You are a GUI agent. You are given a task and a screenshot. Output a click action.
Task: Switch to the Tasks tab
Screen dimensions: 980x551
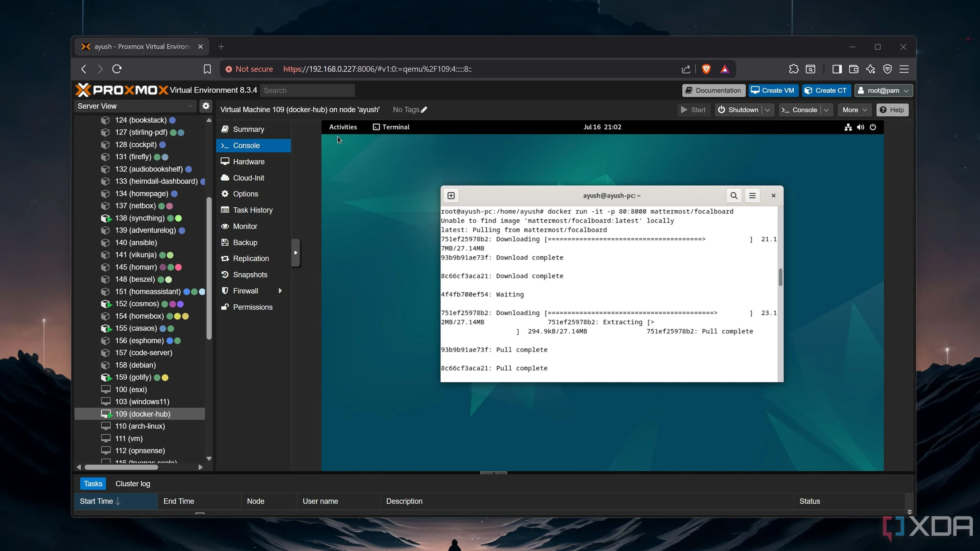coord(93,484)
